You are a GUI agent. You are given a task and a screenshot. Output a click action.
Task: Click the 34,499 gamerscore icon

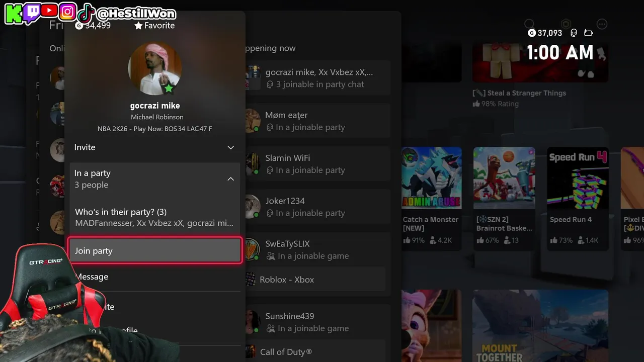pyautogui.click(x=79, y=25)
